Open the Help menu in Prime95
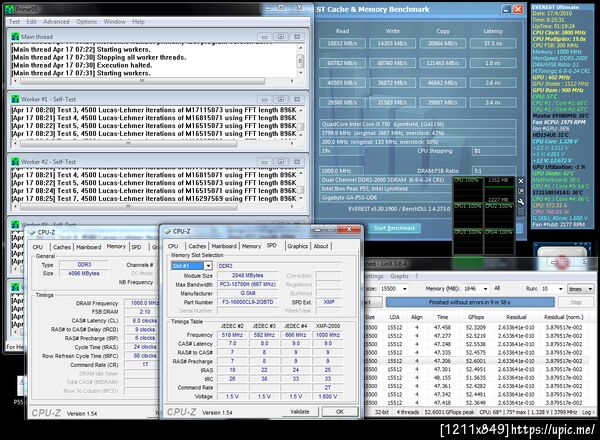Screen dimensions: 600x440 click(x=138, y=22)
